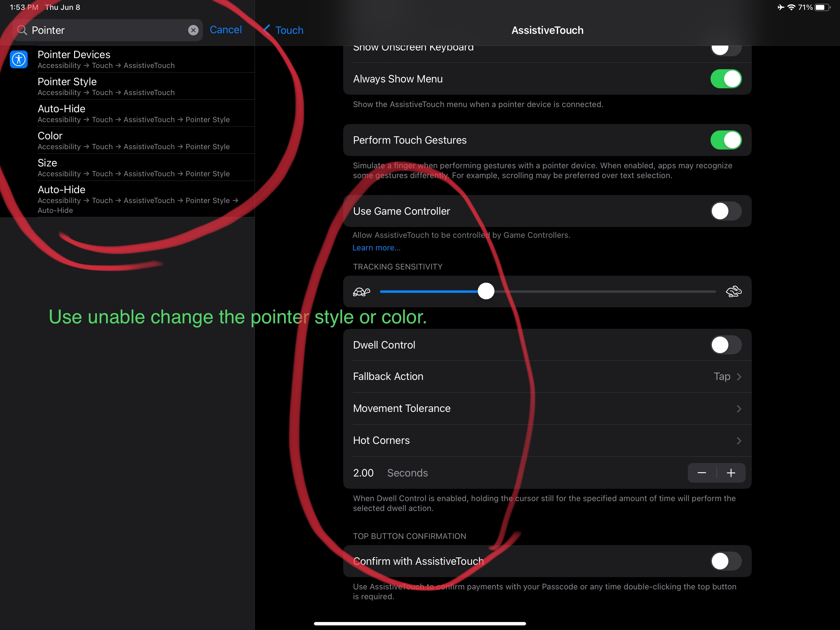Click the magnifying glass search icon
Image resolution: width=840 pixels, height=630 pixels.
[x=22, y=30]
